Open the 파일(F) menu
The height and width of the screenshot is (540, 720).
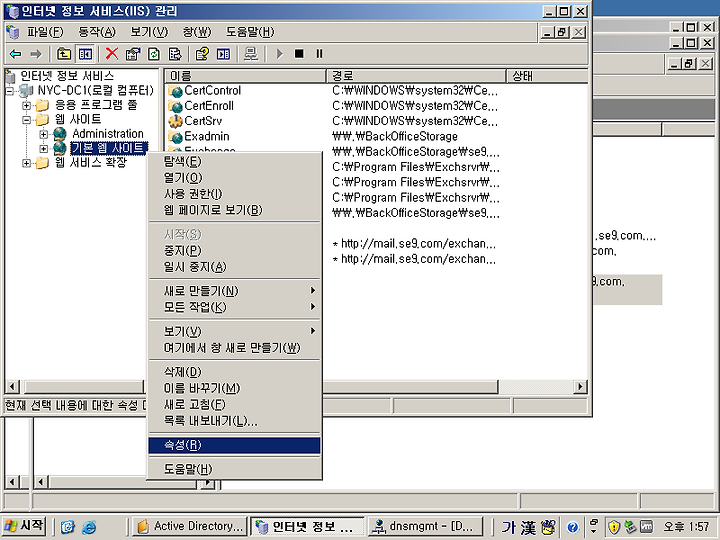[x=45, y=32]
